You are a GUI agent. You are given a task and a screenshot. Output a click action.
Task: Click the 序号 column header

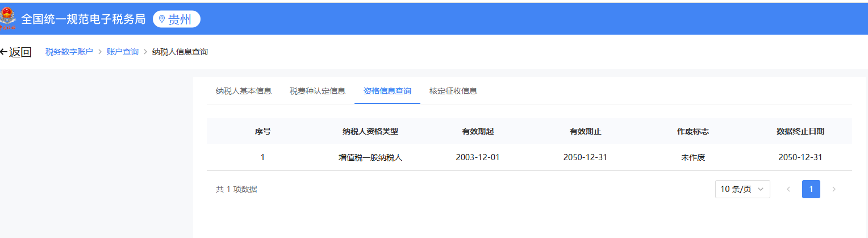262,131
